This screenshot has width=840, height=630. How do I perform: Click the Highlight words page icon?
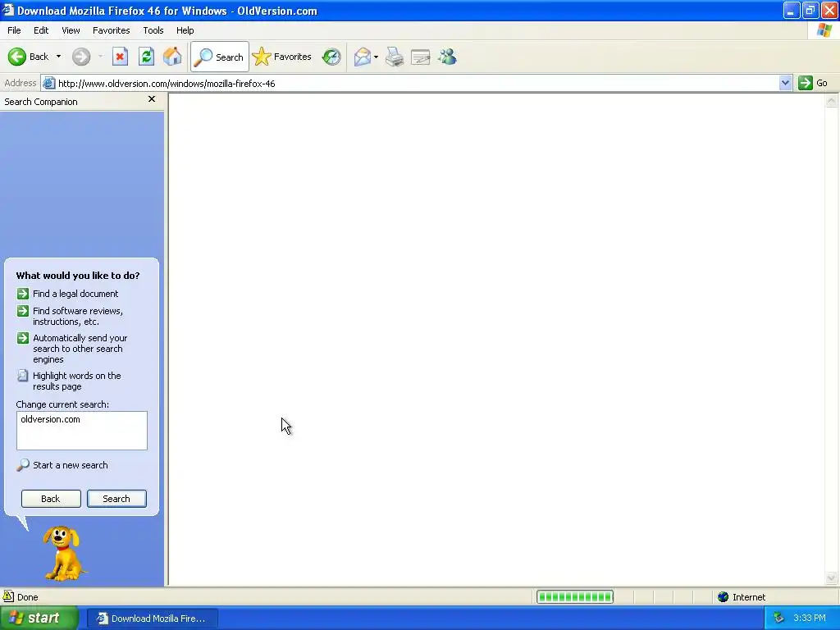[x=22, y=376]
